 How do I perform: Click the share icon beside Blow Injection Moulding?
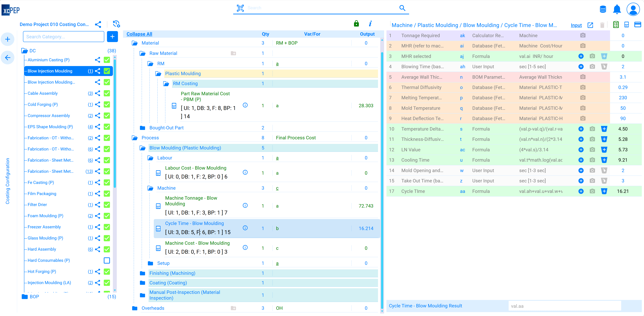(97, 71)
